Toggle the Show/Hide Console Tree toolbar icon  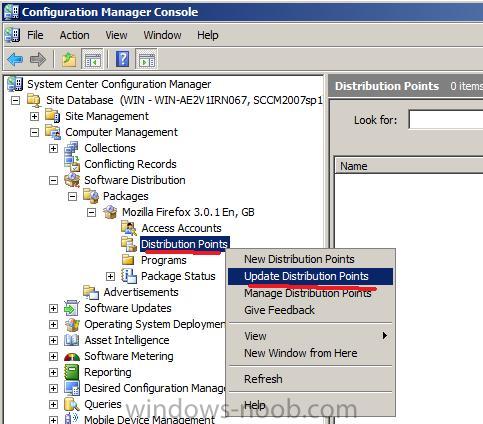point(93,59)
